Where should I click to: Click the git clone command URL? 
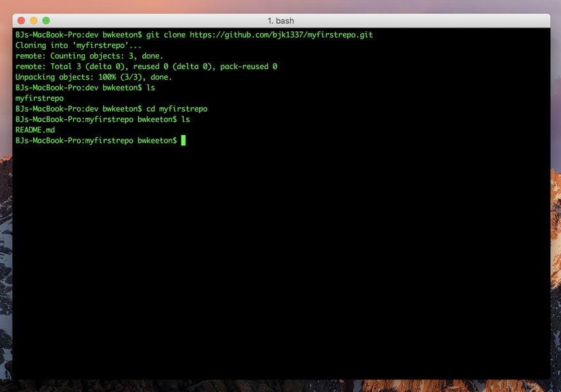click(281, 34)
